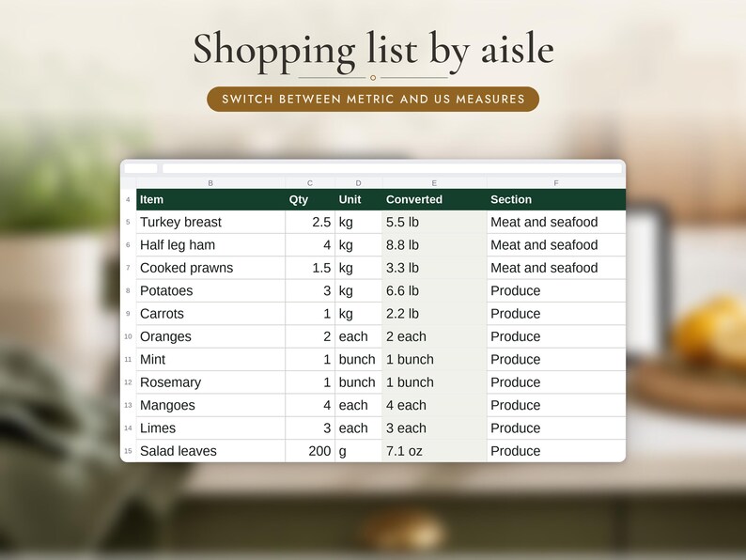This screenshot has width=746, height=560.
Task: Select the 'Salad leaves' cell
Action: click(x=210, y=451)
